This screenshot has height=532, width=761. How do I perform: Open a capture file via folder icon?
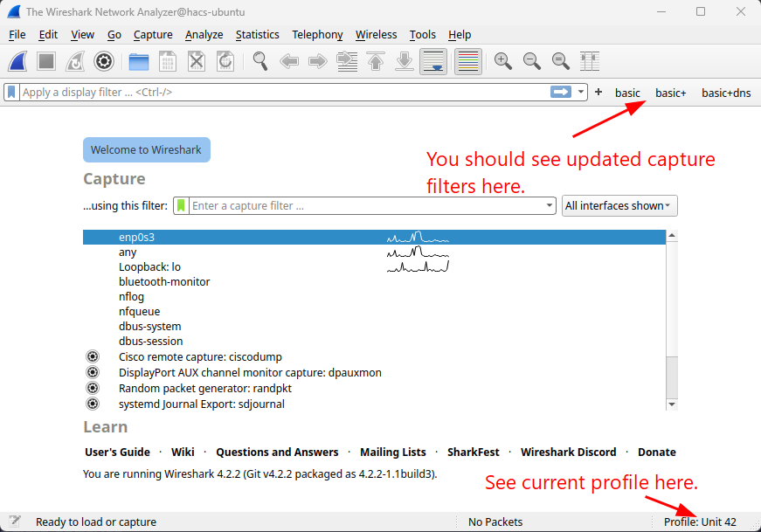pyautogui.click(x=138, y=61)
